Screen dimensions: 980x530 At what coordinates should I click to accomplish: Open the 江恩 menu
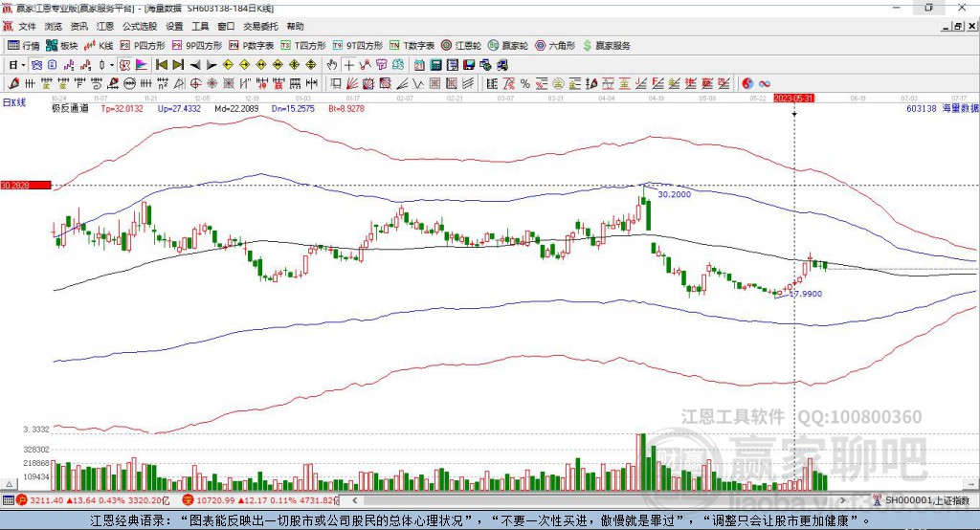[x=105, y=26]
